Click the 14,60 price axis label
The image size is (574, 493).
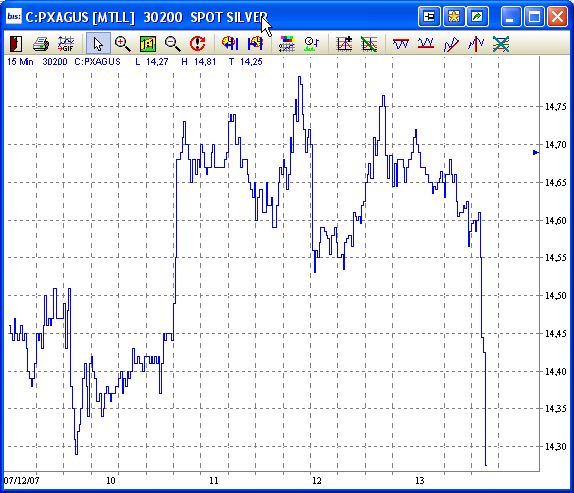click(556, 220)
